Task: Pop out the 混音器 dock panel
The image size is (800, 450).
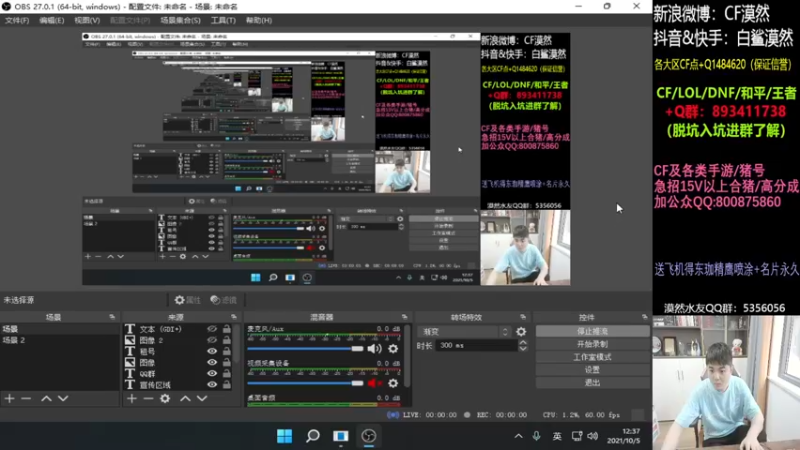Action: point(405,317)
